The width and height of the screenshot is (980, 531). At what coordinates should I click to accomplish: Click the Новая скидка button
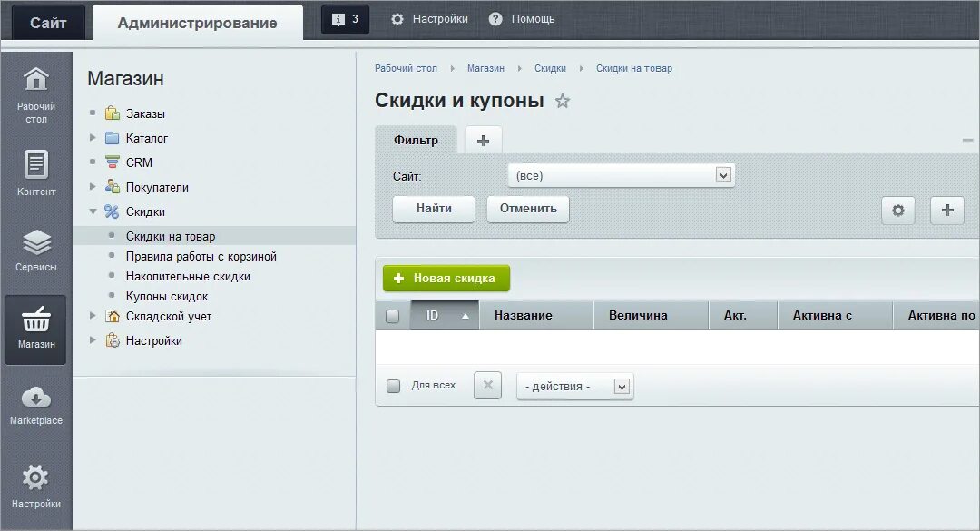(x=446, y=279)
